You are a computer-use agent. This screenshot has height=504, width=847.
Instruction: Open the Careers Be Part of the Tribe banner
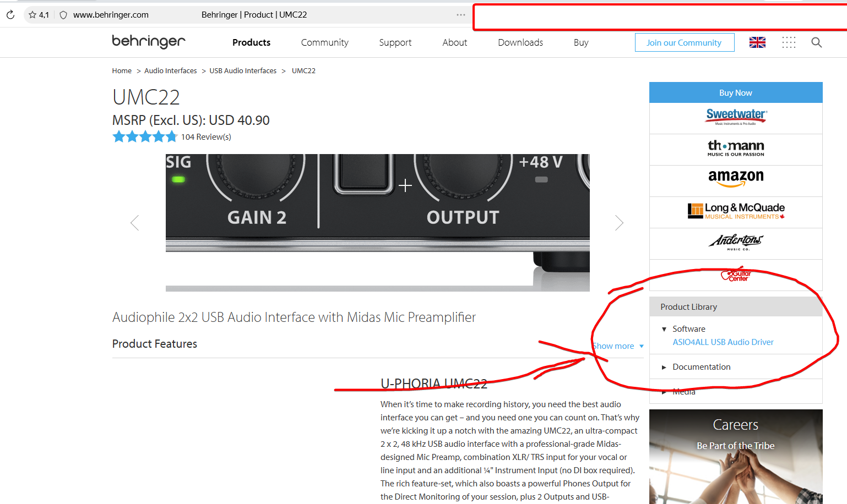736,457
